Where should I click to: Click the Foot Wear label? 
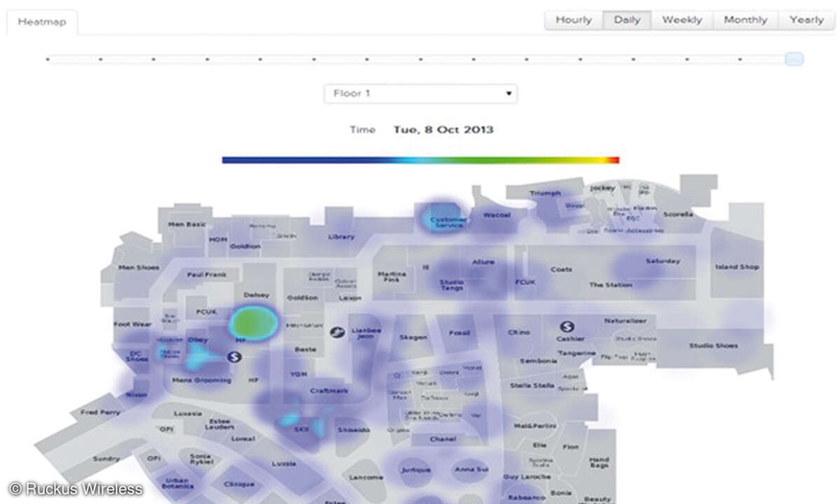click(x=132, y=323)
